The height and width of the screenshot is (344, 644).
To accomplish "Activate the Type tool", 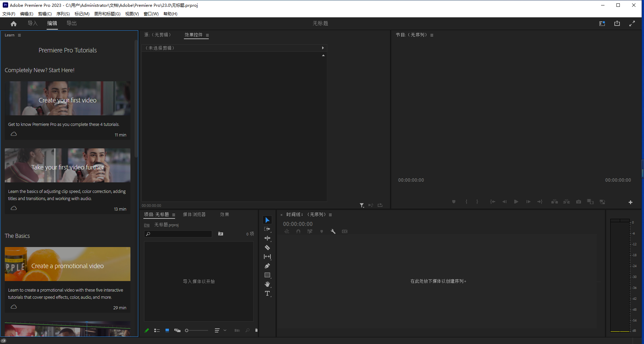I will (267, 293).
